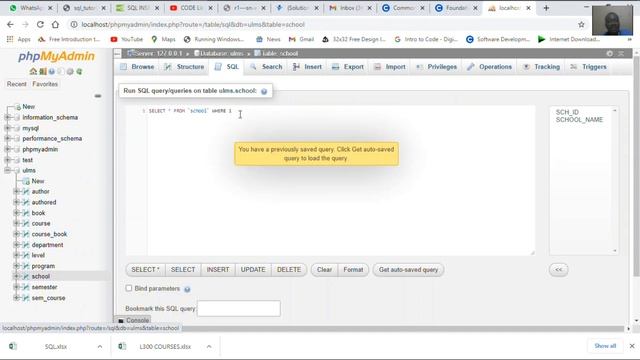The width and height of the screenshot is (640, 360).
Task: Click the SELECT * button
Action: tap(145, 270)
